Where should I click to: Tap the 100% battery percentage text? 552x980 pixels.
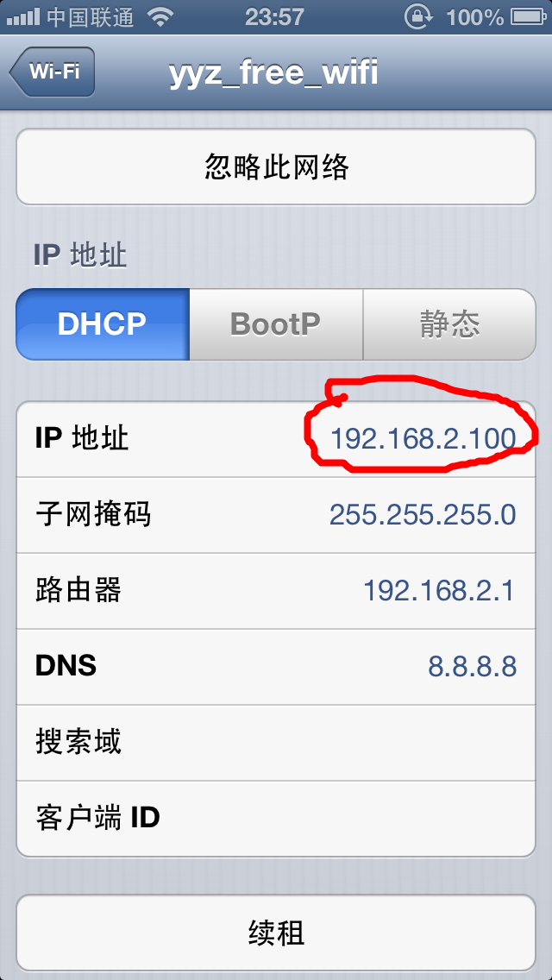[x=474, y=17]
